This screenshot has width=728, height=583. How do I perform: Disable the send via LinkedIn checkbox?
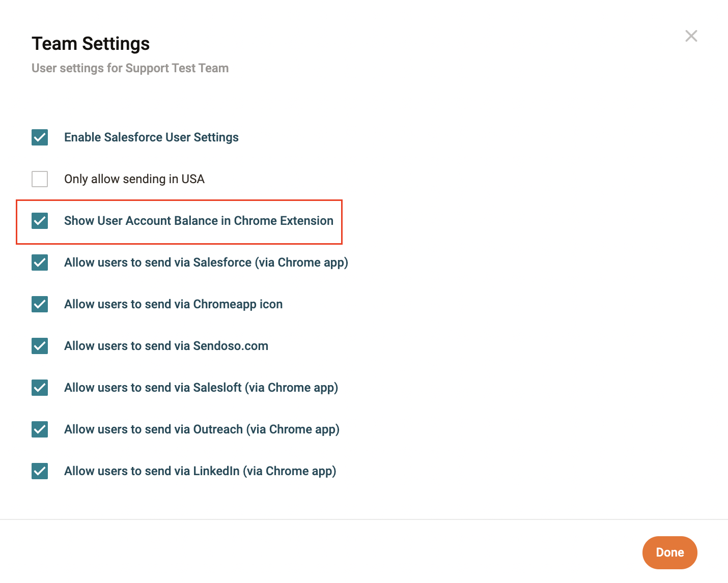[40, 471]
